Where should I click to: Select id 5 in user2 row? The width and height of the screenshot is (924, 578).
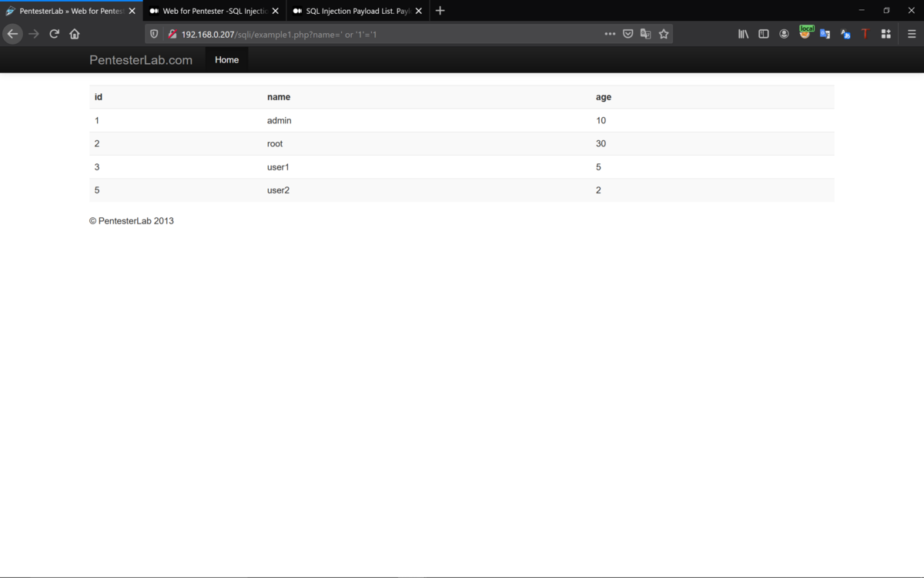tap(97, 190)
